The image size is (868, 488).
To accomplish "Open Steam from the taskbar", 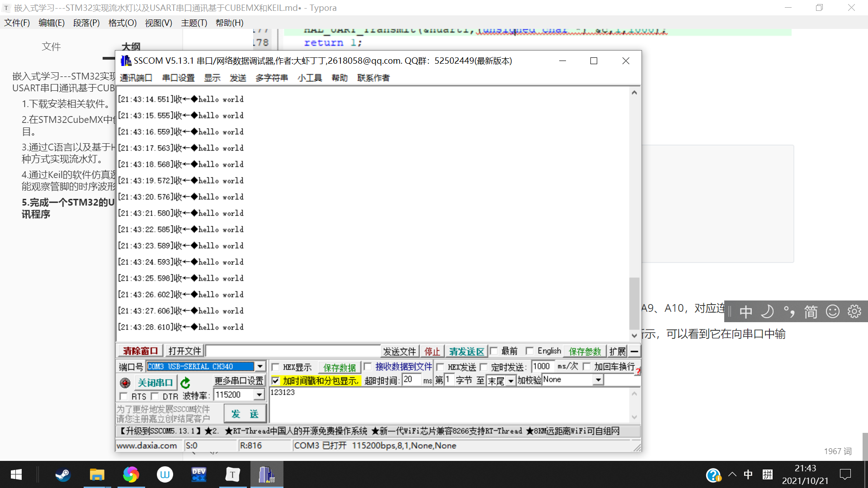I will coord(63,475).
